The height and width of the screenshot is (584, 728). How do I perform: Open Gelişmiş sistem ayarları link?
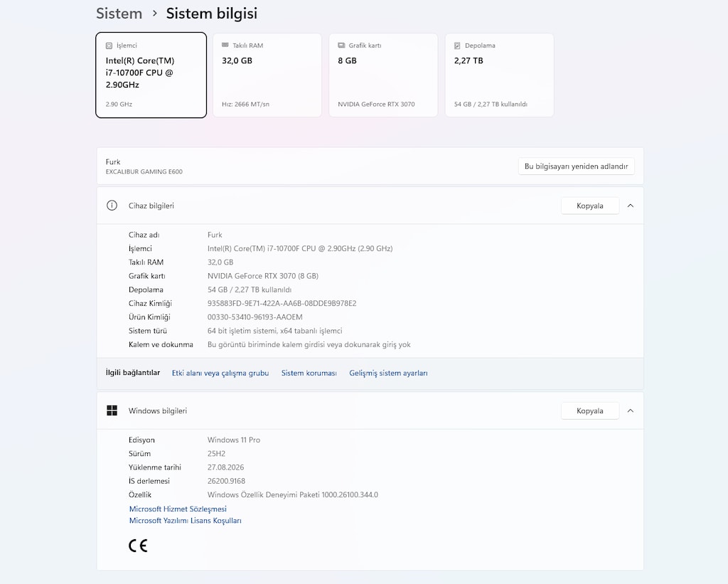[x=389, y=373]
